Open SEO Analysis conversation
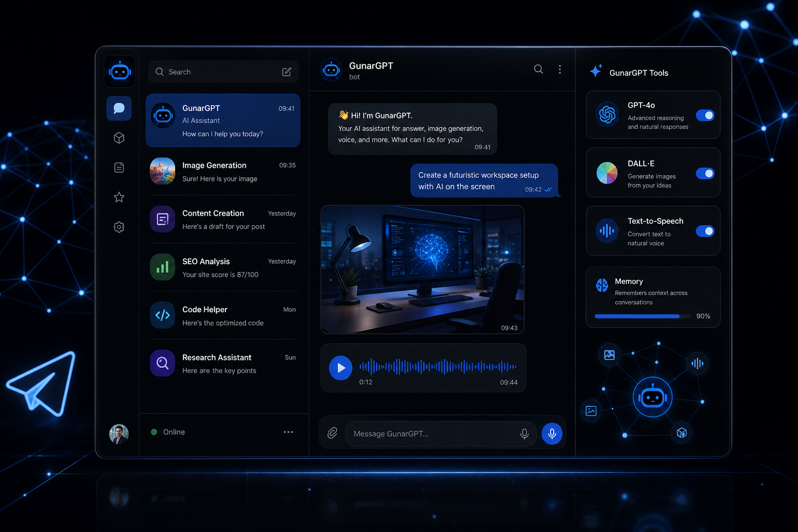Image resolution: width=798 pixels, height=532 pixels. click(x=223, y=268)
